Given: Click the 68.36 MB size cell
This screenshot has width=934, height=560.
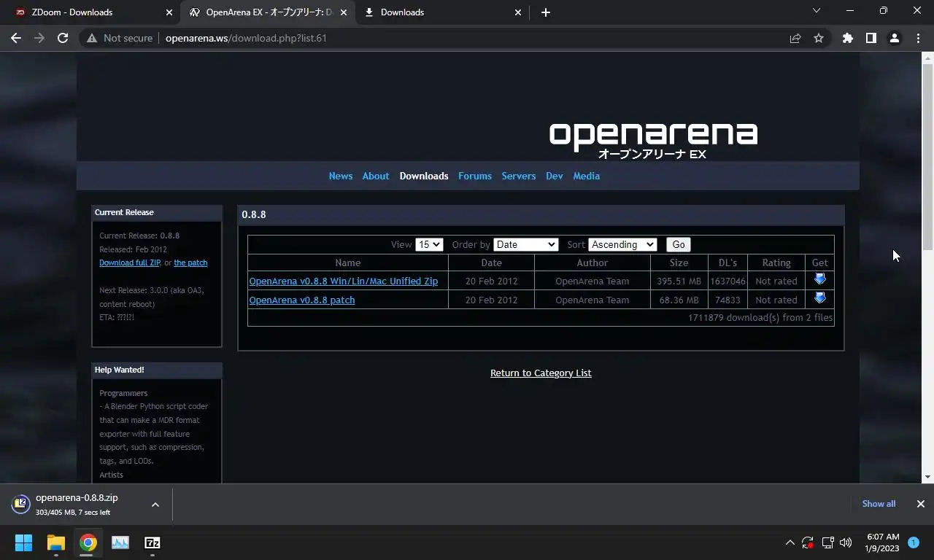Looking at the screenshot, I should coord(679,300).
